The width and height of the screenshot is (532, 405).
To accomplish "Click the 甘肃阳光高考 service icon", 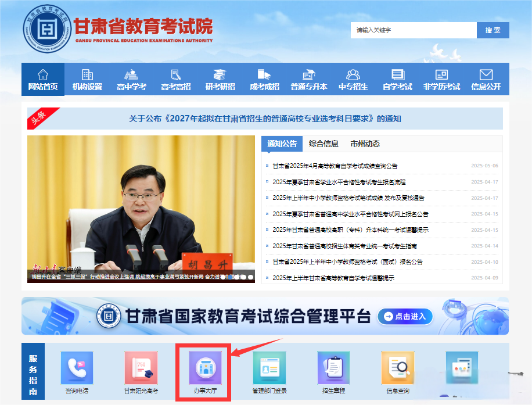I will [x=141, y=368].
